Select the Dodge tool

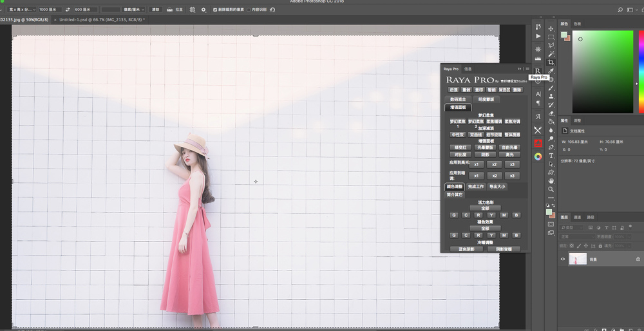(551, 139)
